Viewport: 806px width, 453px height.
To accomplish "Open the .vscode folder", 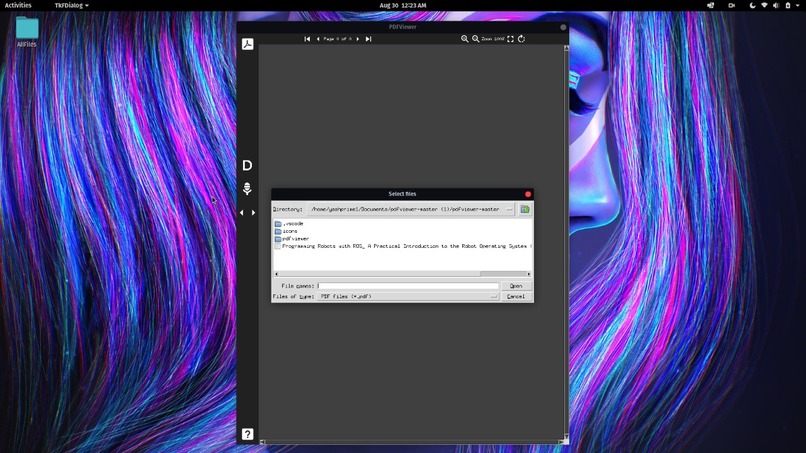I will [x=289, y=224].
